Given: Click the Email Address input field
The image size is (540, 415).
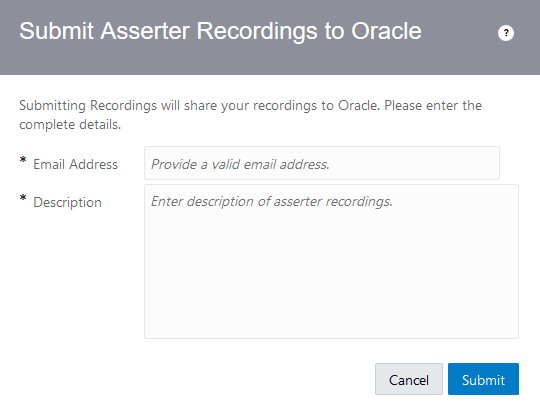Looking at the screenshot, I should tap(322, 163).
